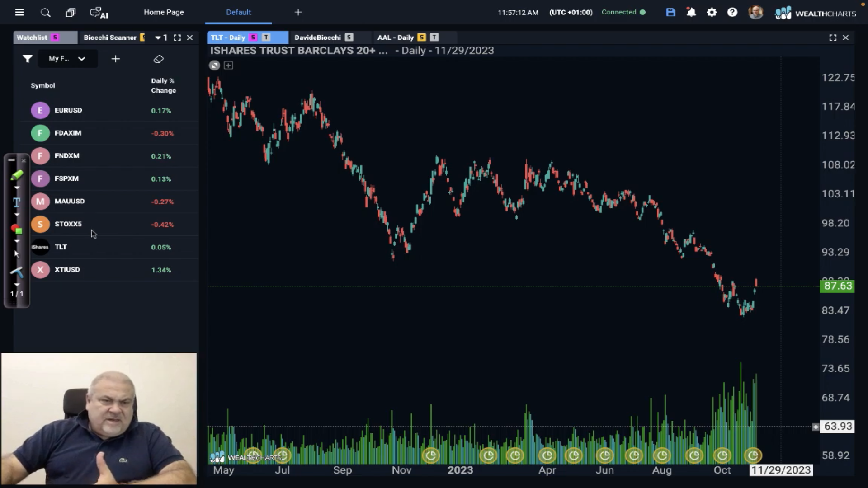Image resolution: width=868 pixels, height=488 pixels.
Task: Switch to the Home Page tab
Action: (164, 12)
